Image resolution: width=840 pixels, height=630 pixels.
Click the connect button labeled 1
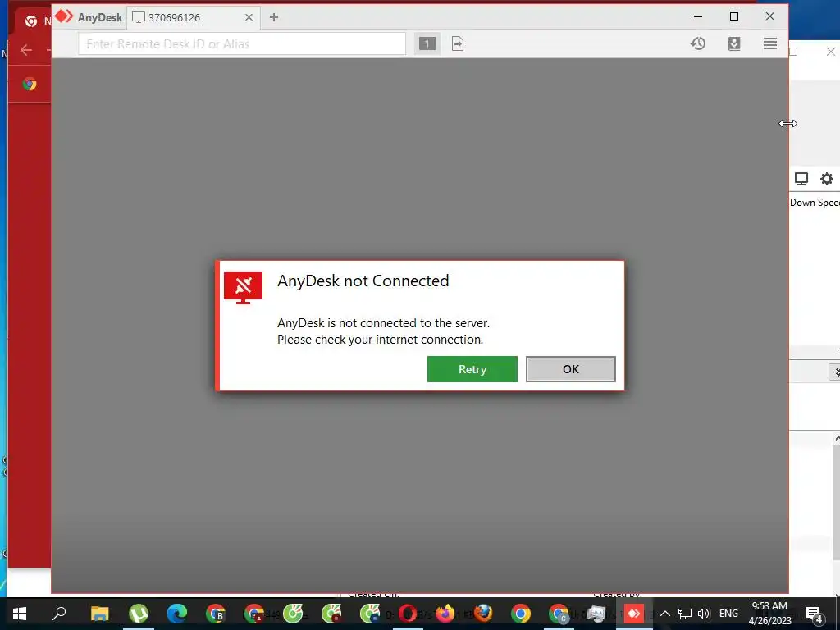pos(427,44)
